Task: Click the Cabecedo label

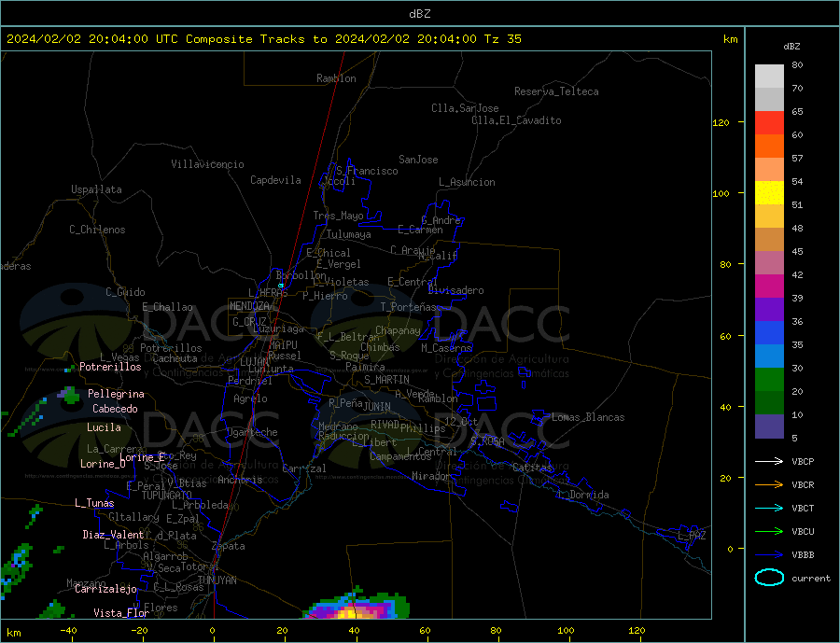Action: (x=115, y=409)
